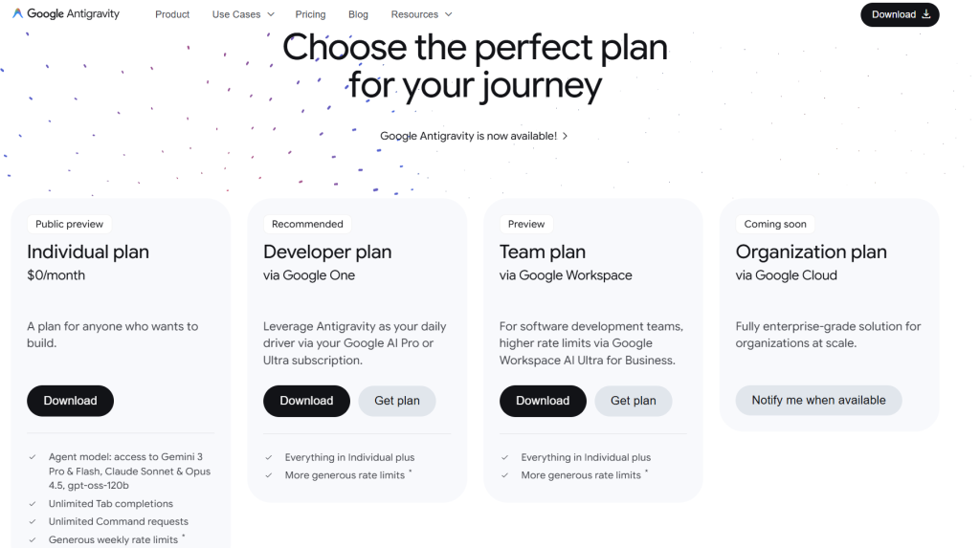Click the Recommended badge on Developer plan
Screen dimensions: 980x548
[x=307, y=224]
